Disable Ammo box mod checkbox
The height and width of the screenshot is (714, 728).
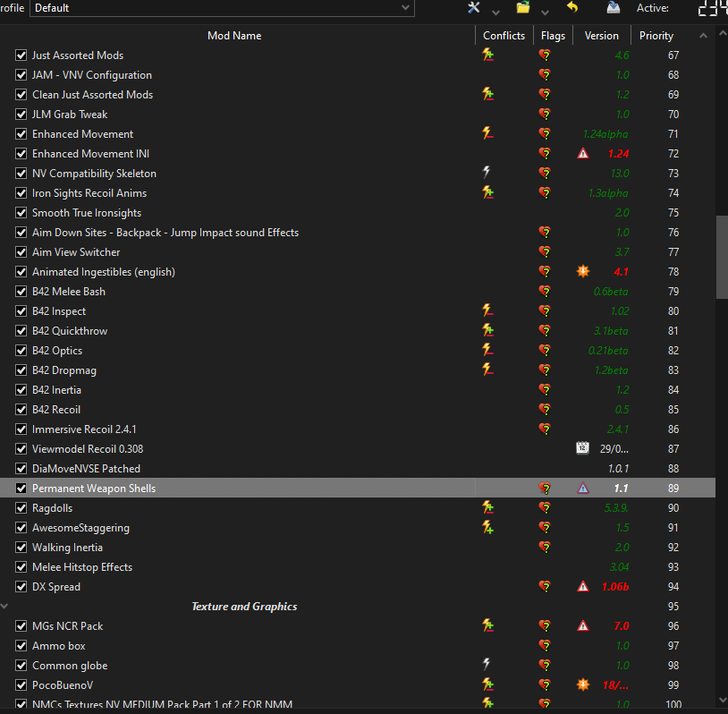(x=21, y=646)
